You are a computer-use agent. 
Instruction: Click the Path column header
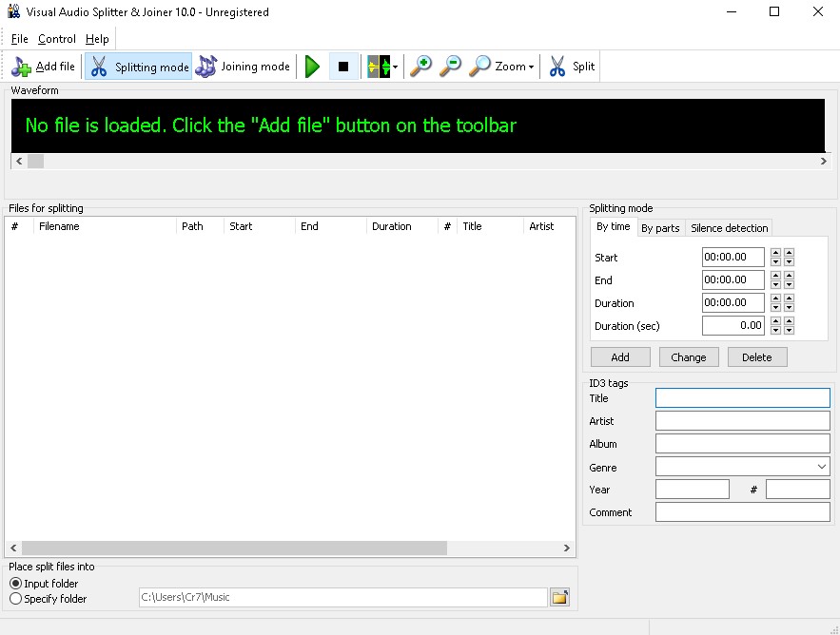[x=200, y=226]
